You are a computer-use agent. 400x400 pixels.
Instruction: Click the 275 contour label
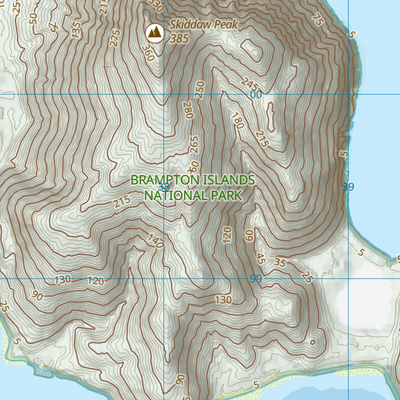pyautogui.click(x=114, y=38)
